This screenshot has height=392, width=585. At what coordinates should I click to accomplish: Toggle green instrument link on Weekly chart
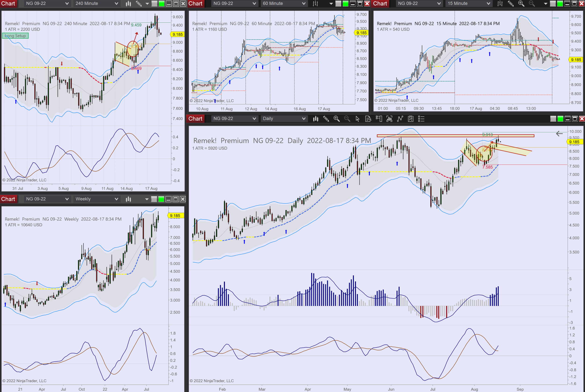coord(161,199)
